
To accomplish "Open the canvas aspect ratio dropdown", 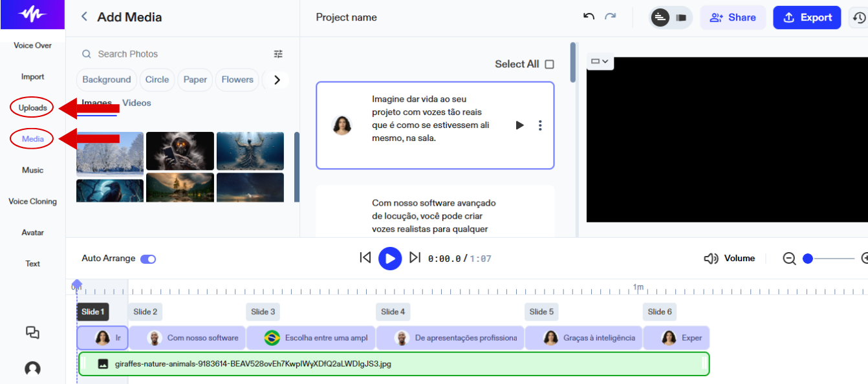I will pyautogui.click(x=600, y=61).
